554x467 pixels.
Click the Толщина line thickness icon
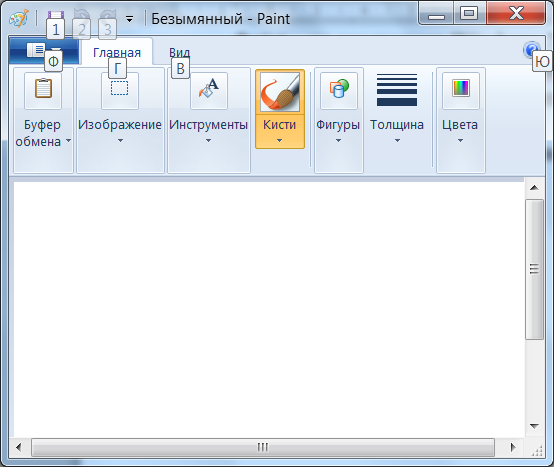point(397,90)
